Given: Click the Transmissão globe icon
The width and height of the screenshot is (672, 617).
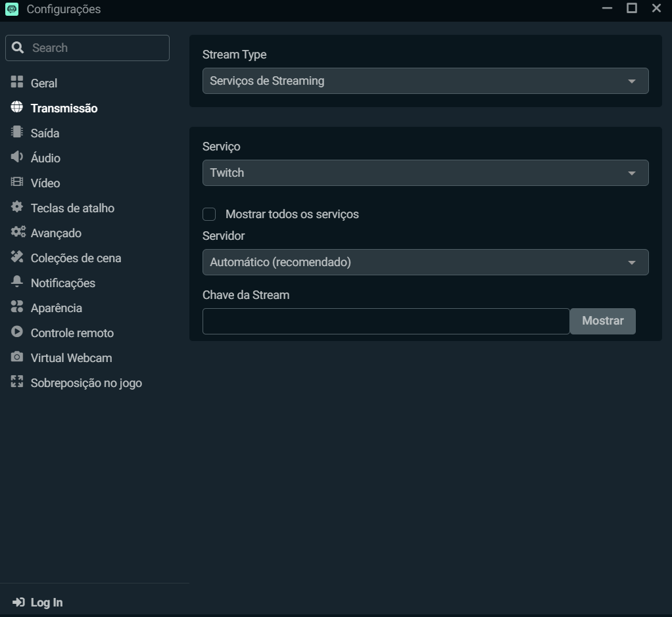Looking at the screenshot, I should point(16,107).
